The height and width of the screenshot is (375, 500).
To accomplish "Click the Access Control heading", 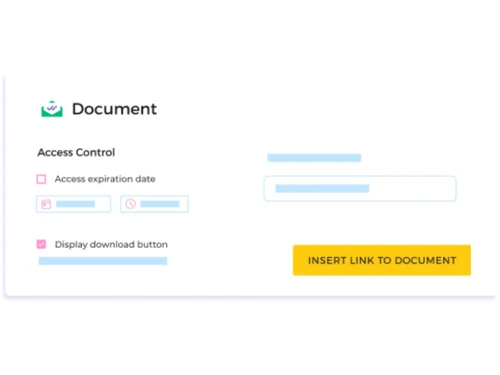I will coord(76,152).
